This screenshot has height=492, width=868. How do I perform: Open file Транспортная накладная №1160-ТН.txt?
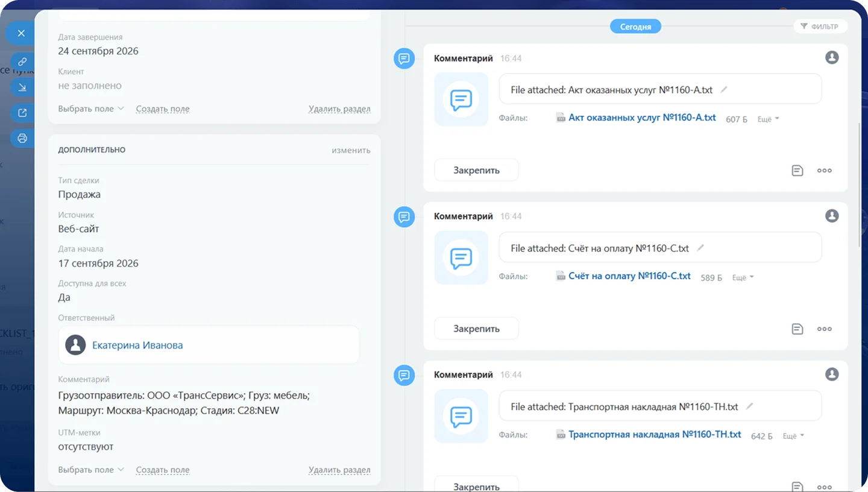pyautogui.click(x=655, y=435)
